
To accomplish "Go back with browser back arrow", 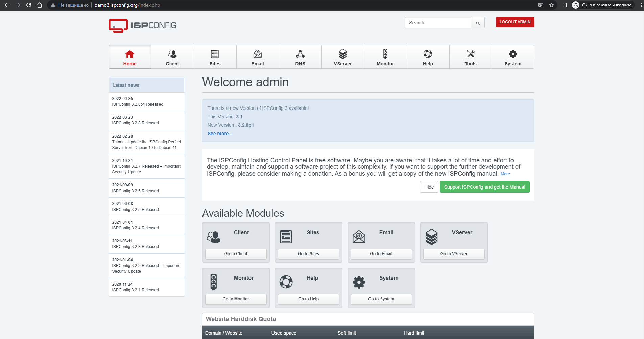I will point(7,5).
